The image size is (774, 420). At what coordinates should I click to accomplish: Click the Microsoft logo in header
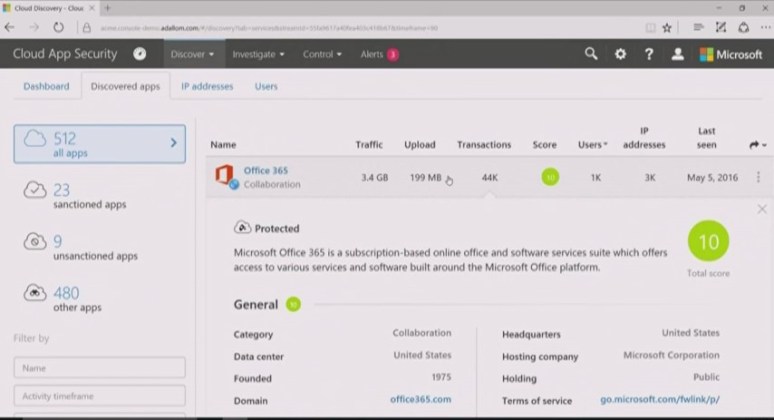tap(731, 55)
